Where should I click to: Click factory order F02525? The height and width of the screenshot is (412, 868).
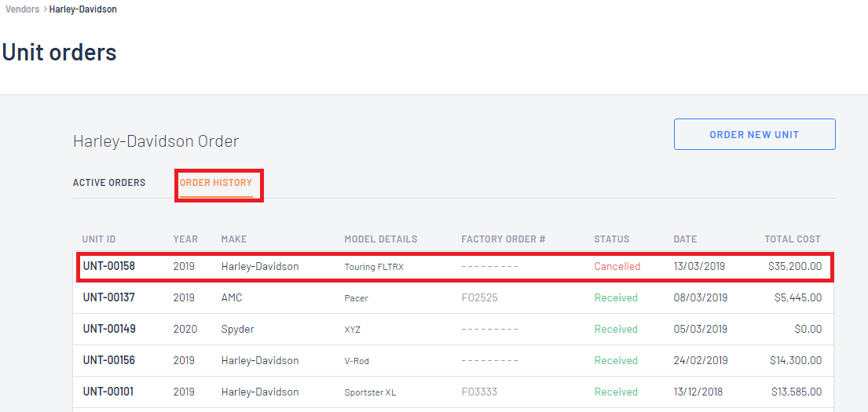click(x=479, y=297)
